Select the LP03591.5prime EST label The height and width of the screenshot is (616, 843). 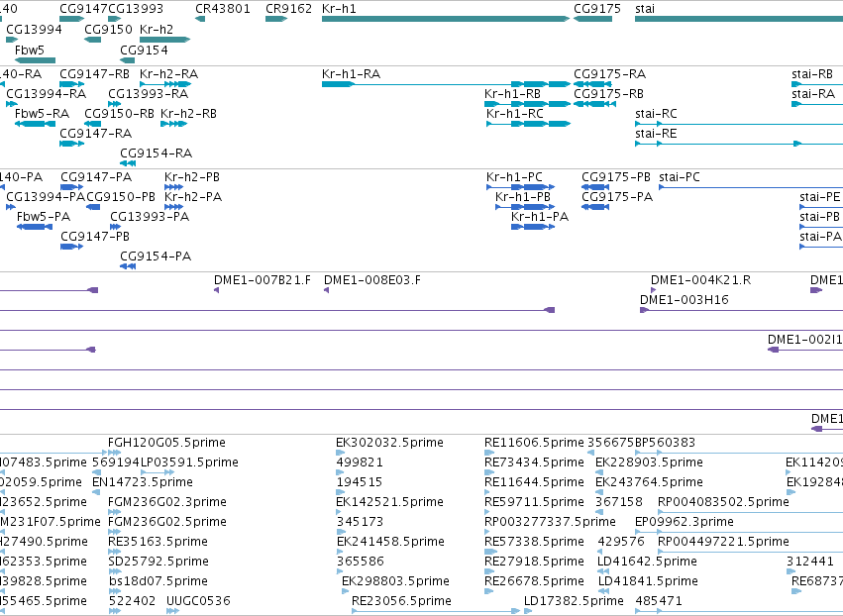click(x=189, y=462)
